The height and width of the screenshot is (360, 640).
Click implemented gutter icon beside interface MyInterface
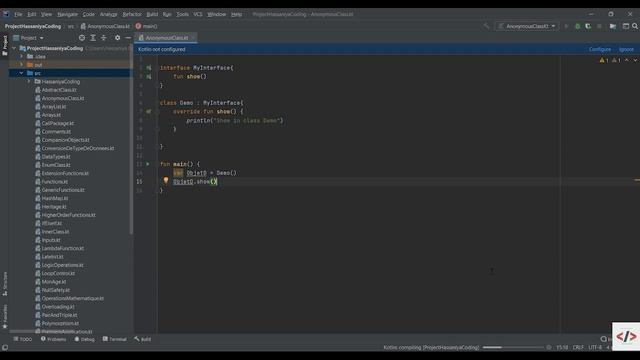click(x=149, y=68)
